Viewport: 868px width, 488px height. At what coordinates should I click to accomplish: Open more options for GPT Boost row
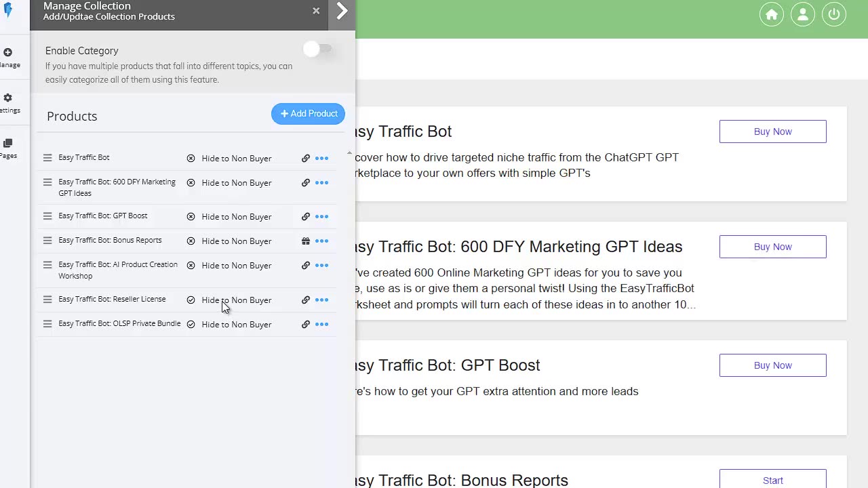pyautogui.click(x=321, y=217)
